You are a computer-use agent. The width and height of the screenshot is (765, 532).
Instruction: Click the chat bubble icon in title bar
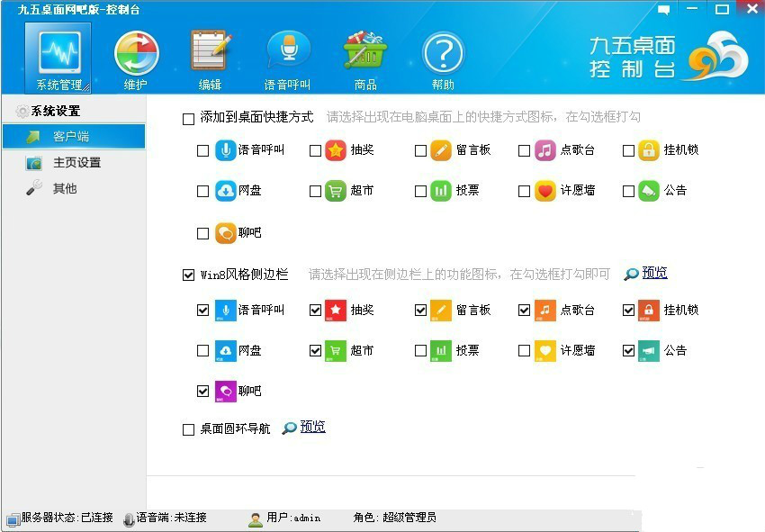coord(662,8)
